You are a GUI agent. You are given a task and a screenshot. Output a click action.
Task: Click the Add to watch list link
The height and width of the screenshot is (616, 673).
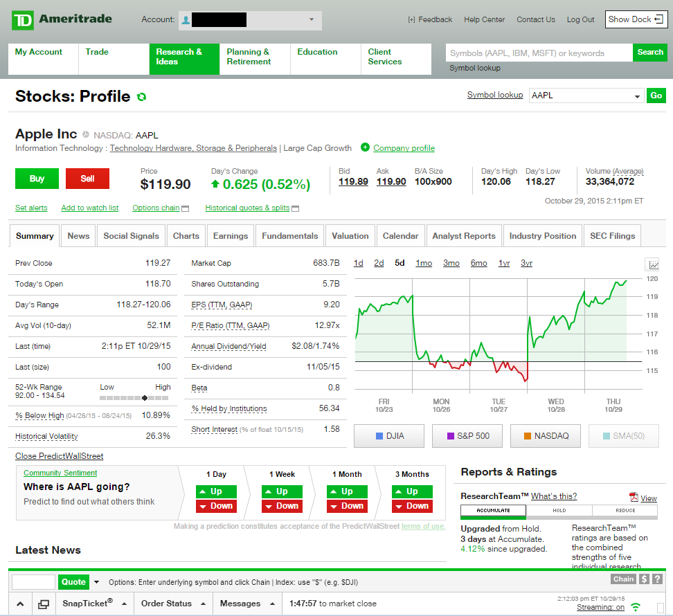89,208
